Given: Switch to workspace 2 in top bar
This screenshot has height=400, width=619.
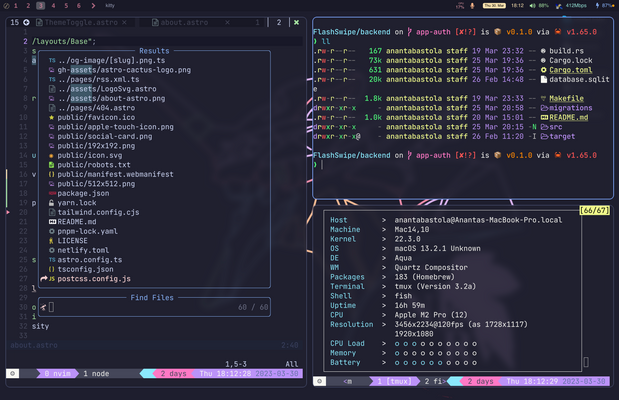Looking at the screenshot, I should (28, 6).
